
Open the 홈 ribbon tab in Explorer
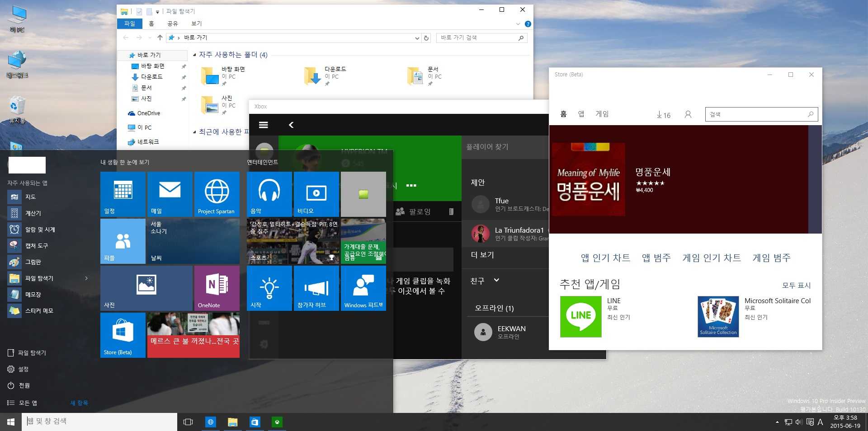click(151, 23)
